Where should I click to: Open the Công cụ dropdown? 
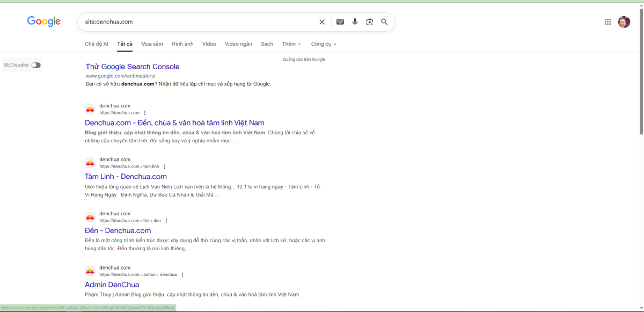324,44
